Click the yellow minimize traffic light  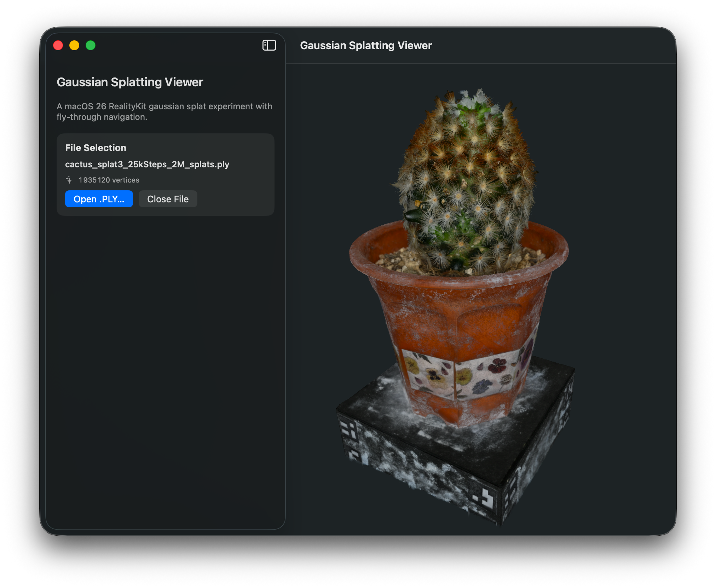(74, 45)
